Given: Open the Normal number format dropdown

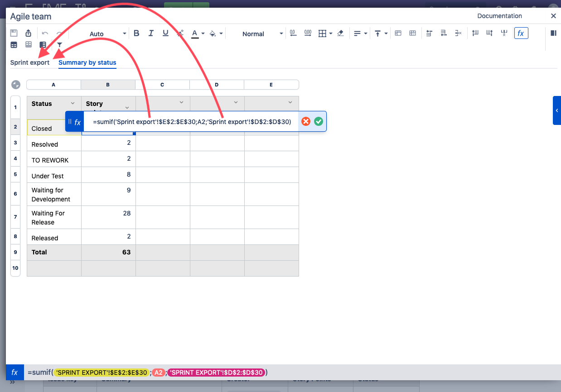Looking at the screenshot, I should (x=281, y=34).
